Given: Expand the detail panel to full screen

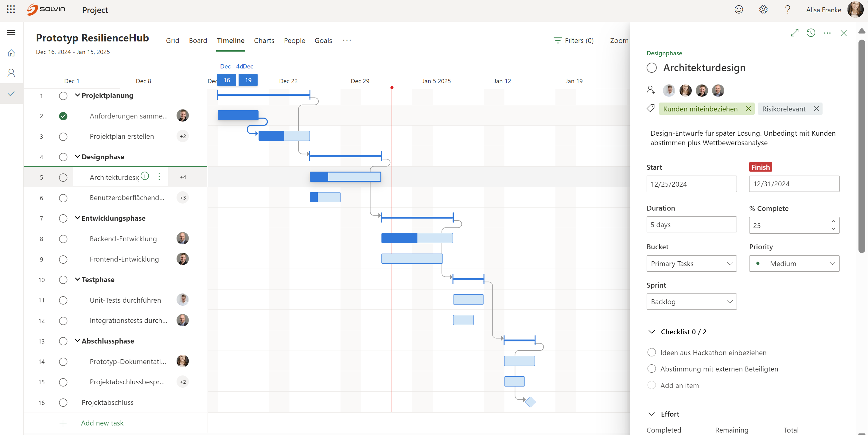Looking at the screenshot, I should click(795, 33).
